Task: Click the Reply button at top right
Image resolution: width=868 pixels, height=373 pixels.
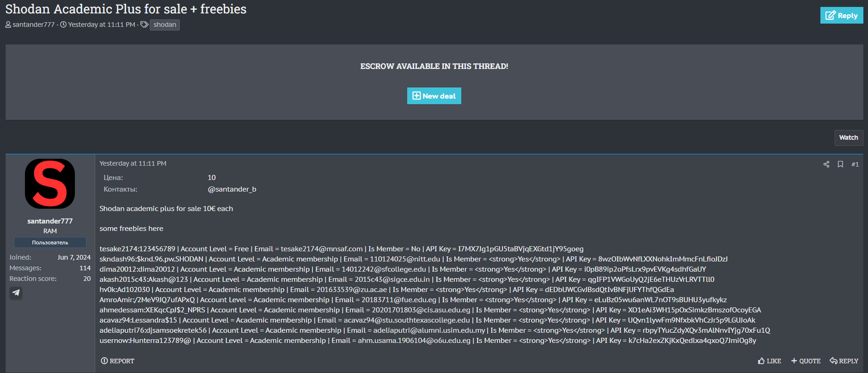Action: [842, 15]
